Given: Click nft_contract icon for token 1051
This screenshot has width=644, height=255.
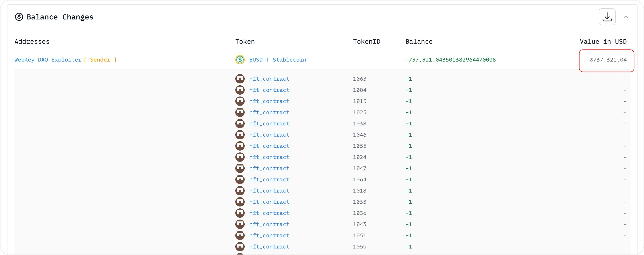Looking at the screenshot, I should 240,235.
